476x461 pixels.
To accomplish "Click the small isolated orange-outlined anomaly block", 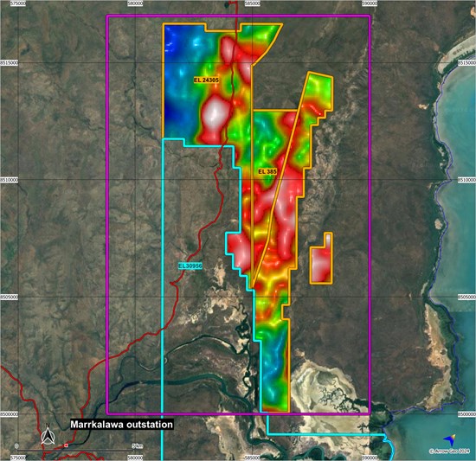I will click(x=321, y=259).
